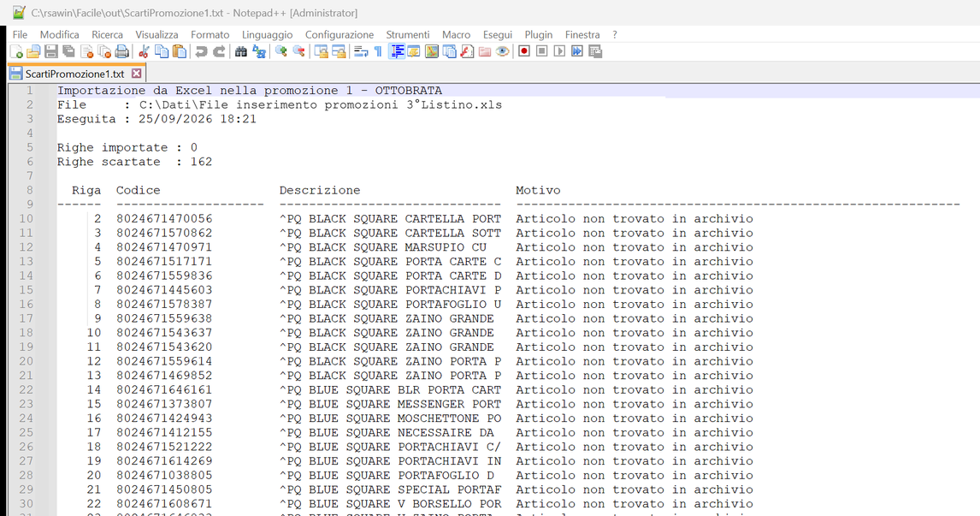Cut selection with the scissors icon
This screenshot has height=516, width=980.
click(144, 52)
